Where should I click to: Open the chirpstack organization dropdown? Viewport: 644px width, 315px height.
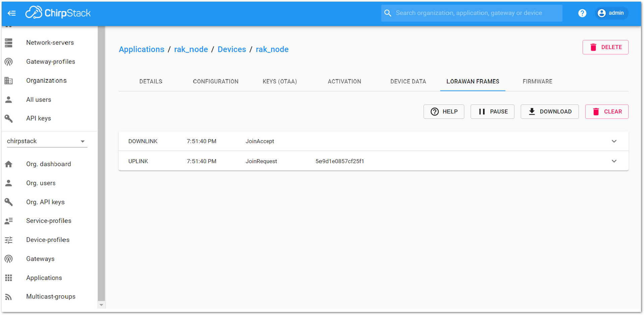[x=47, y=141]
